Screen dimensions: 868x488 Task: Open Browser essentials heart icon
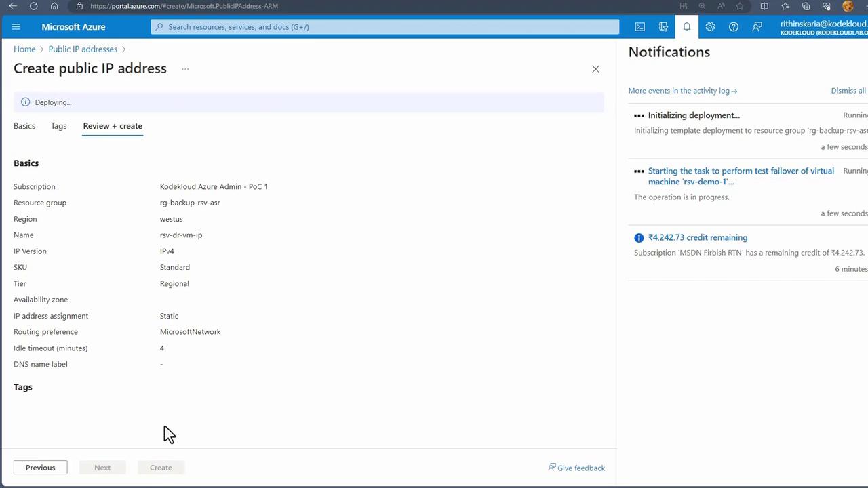tap(827, 6)
